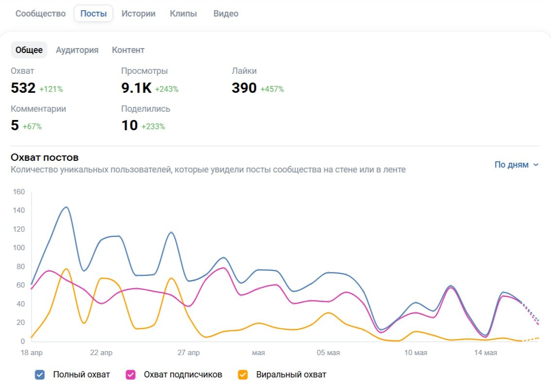Click the Комментарии metric value
The image size is (551, 392).
[x=15, y=125]
